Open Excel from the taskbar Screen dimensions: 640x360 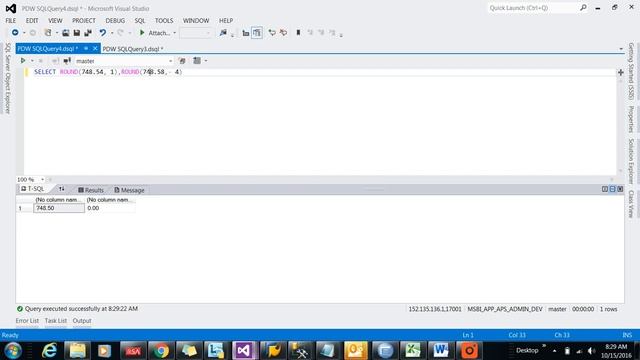pyautogui.click(x=413, y=351)
